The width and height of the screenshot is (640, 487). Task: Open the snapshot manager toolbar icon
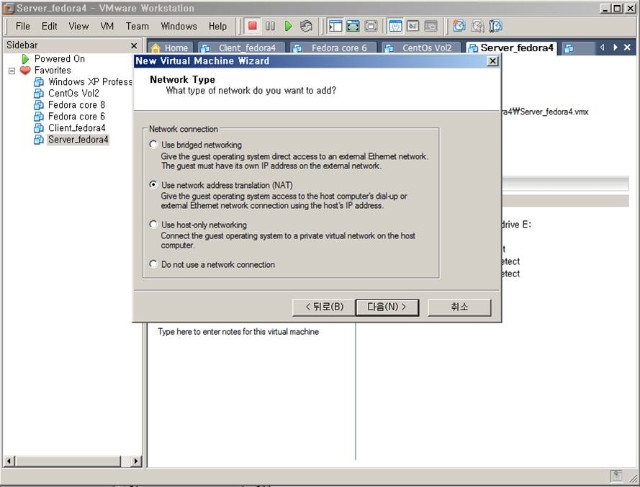coord(495,26)
